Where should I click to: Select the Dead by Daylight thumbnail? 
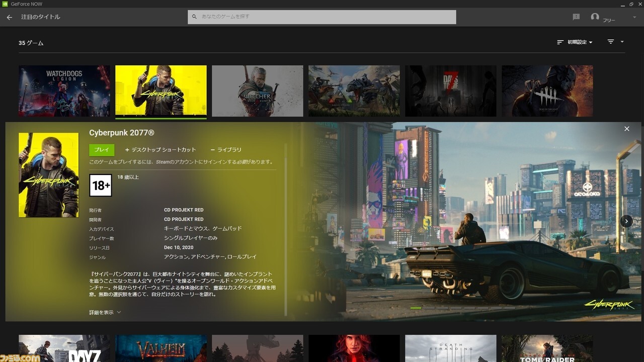click(x=547, y=90)
